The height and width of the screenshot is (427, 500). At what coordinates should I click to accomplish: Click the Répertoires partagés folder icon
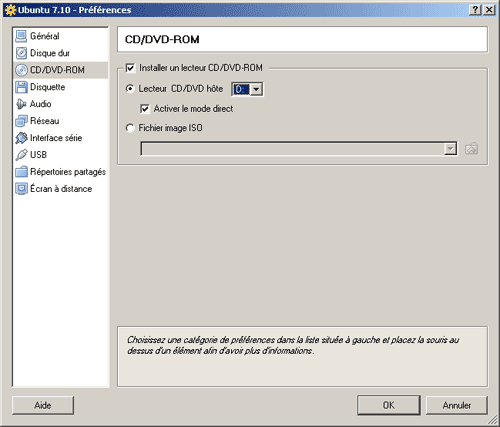21,172
